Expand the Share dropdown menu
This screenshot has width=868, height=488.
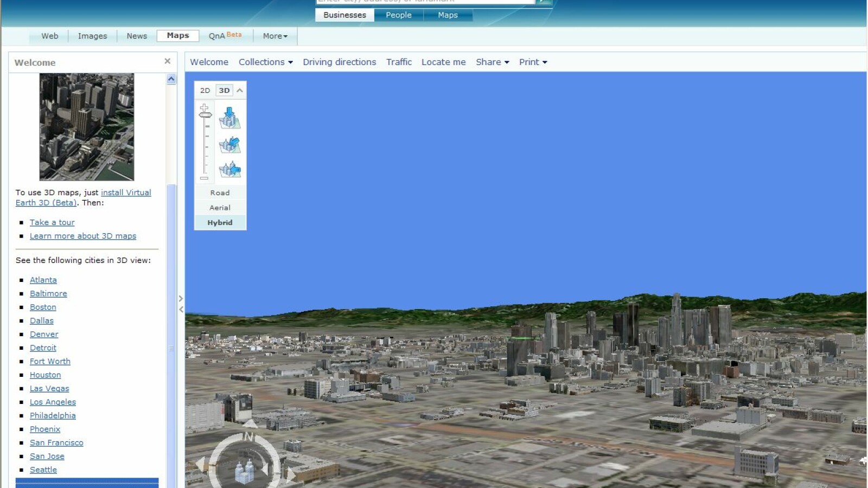pyautogui.click(x=492, y=62)
